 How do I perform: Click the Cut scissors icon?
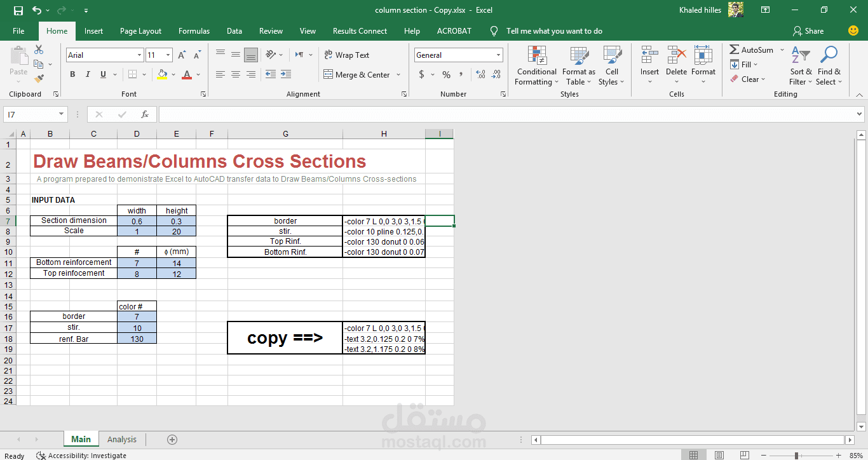[39, 50]
